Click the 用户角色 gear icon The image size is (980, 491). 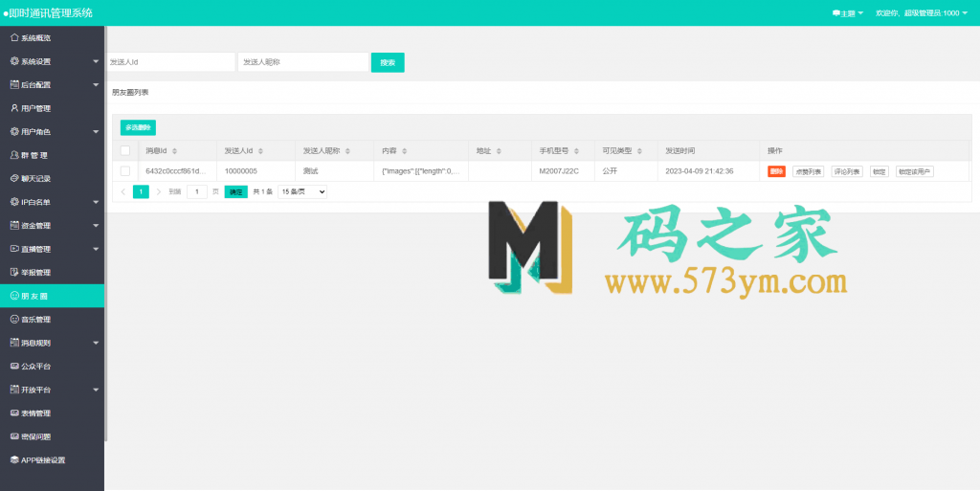tap(14, 132)
